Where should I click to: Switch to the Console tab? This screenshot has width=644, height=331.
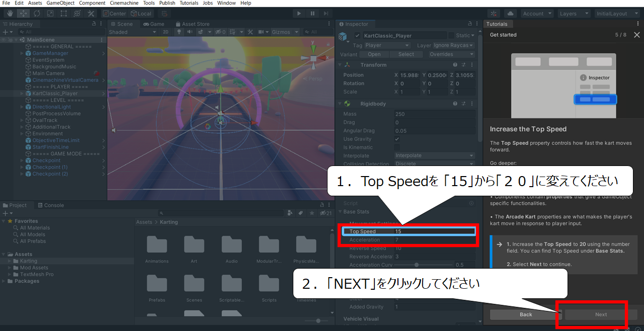(x=50, y=205)
